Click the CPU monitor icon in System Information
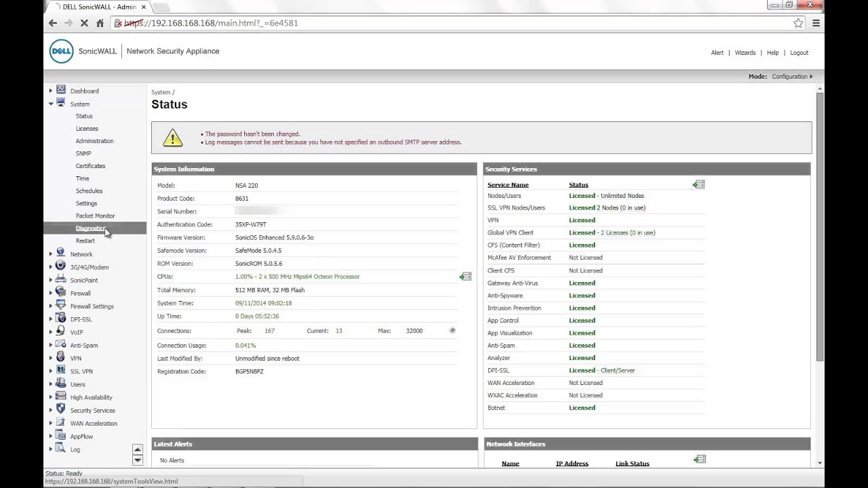 pyautogui.click(x=465, y=277)
